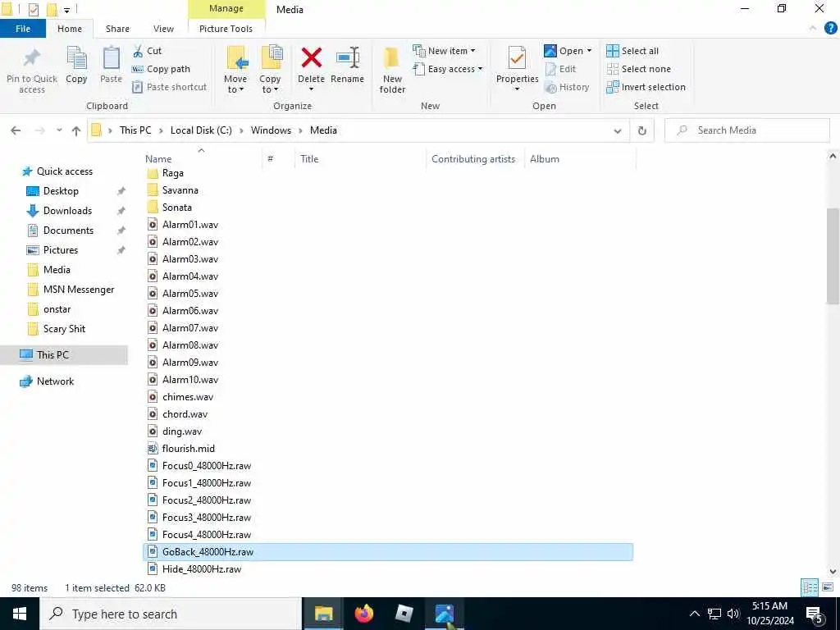This screenshot has height=630, width=840.
Task: Open the Picture Tools tab
Action: tap(226, 29)
